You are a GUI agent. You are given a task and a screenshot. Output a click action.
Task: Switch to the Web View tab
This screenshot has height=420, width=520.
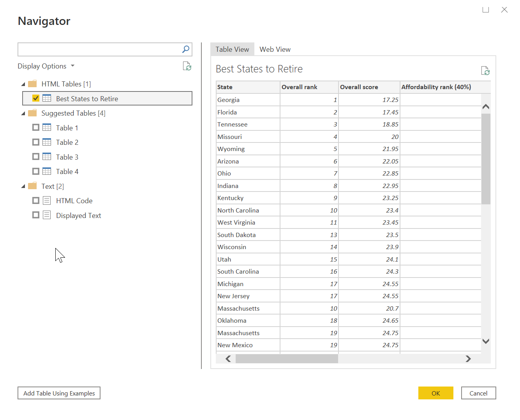pos(275,49)
